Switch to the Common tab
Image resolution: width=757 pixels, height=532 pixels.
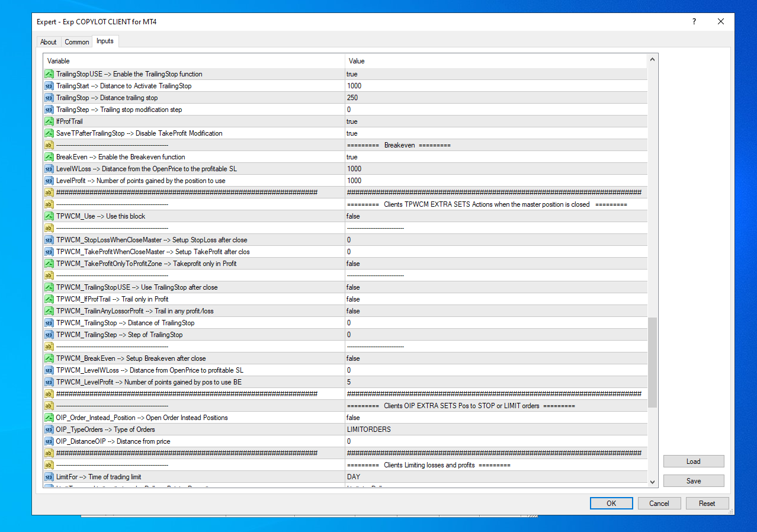click(x=77, y=42)
